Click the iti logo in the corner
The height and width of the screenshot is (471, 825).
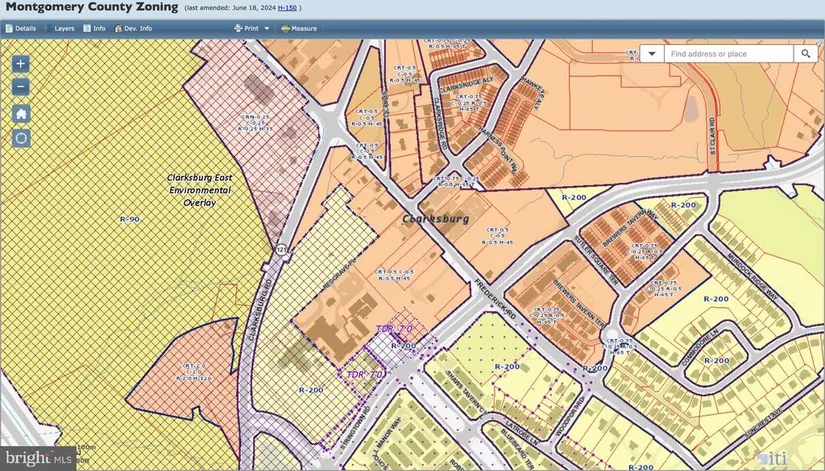[775, 455]
